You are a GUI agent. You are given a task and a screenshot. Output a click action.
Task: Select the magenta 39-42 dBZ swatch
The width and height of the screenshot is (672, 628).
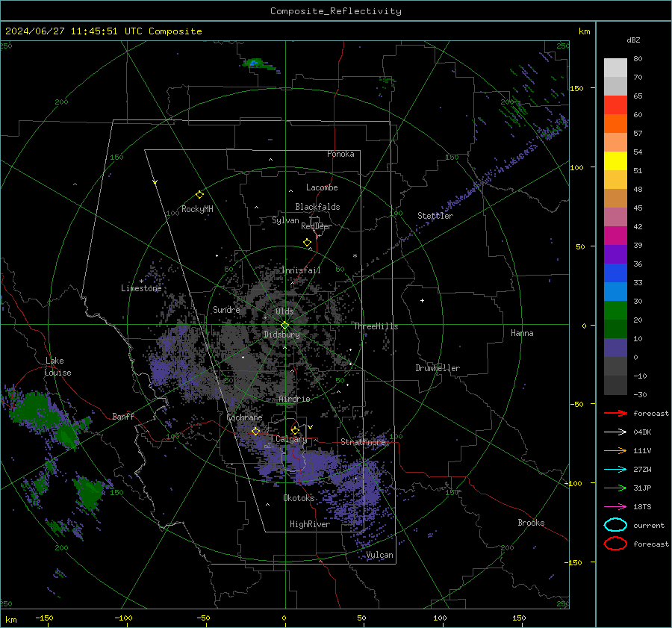pos(615,236)
